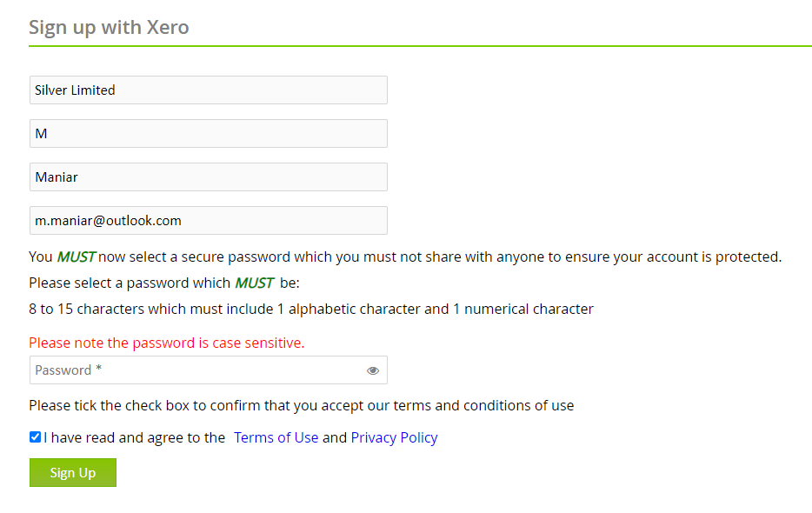The width and height of the screenshot is (812, 513).
Task: Click the word 'and' between the two links
Action: pos(335,437)
